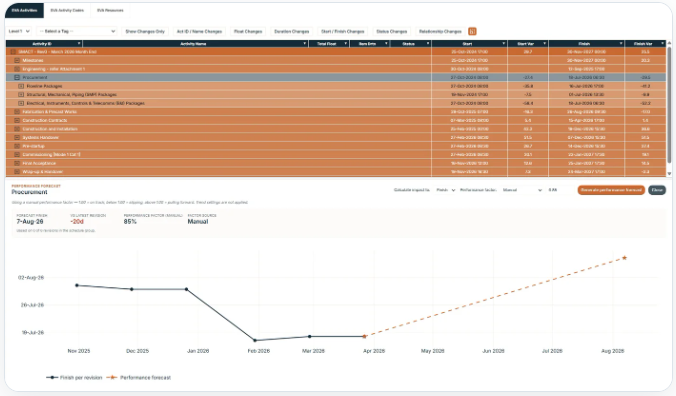Open Status column filter arrow
Viewport: 676px width, 396px height.
point(428,44)
